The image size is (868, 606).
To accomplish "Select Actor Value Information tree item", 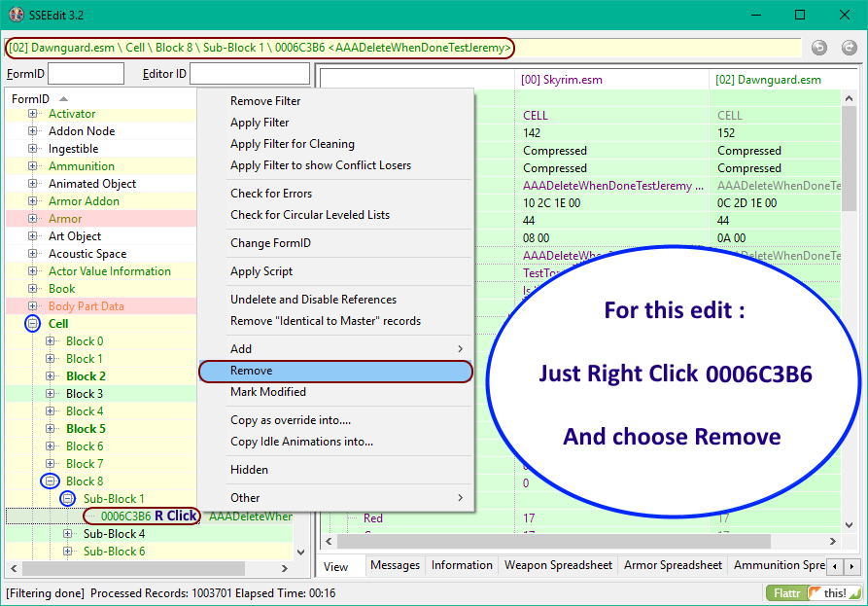I will [110, 271].
